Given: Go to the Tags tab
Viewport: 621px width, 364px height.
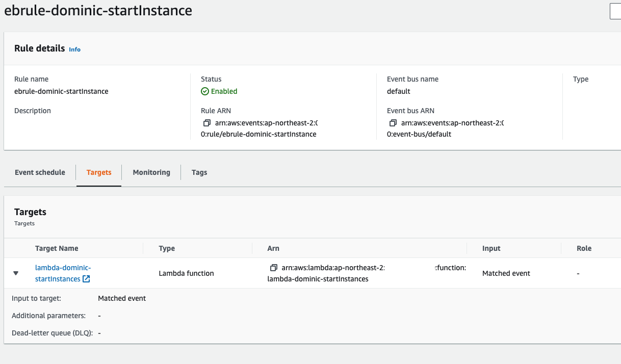Looking at the screenshot, I should tap(199, 172).
